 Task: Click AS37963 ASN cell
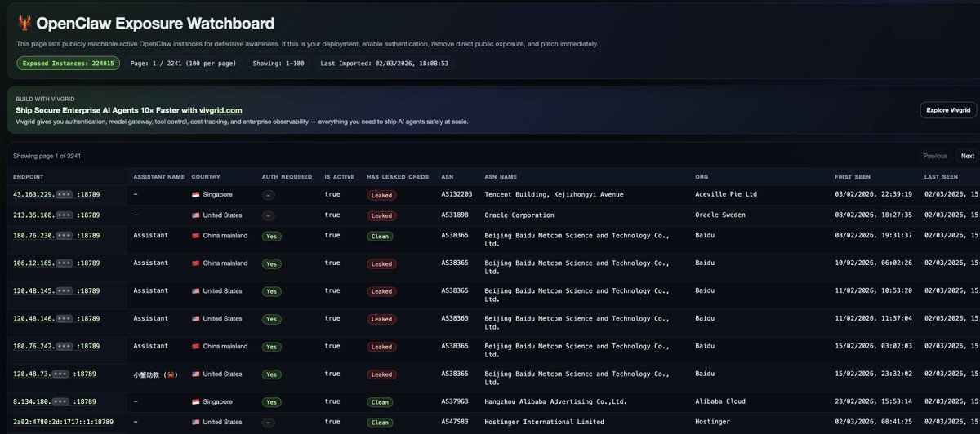click(455, 402)
